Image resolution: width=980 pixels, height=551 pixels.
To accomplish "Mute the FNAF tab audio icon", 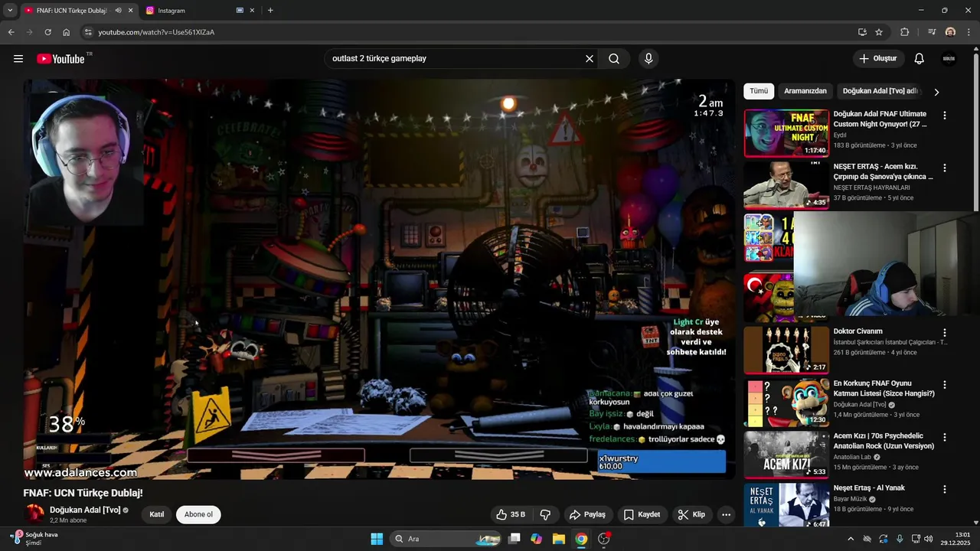I will [x=118, y=11].
